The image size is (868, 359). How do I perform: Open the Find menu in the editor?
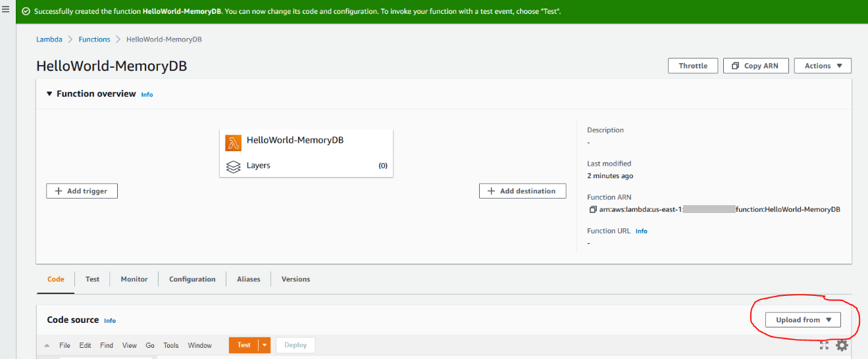click(107, 346)
